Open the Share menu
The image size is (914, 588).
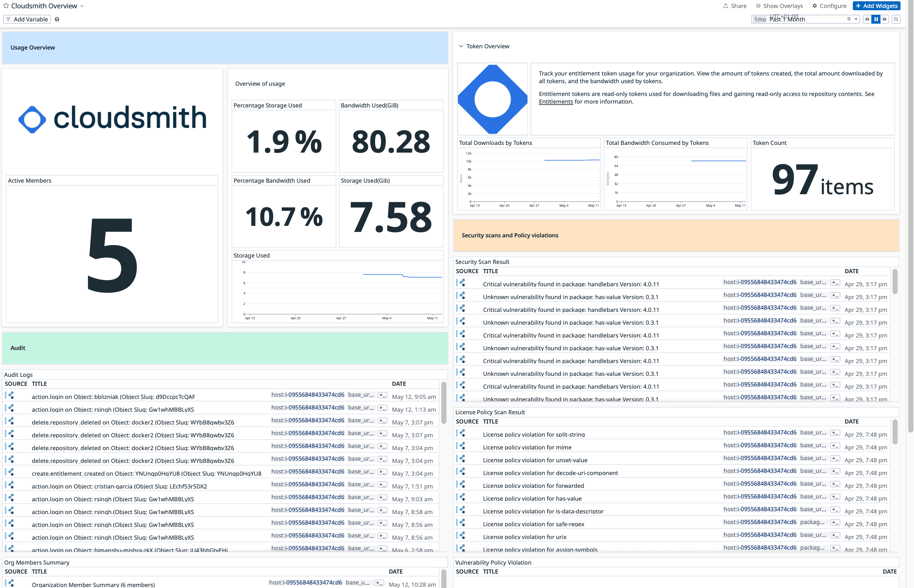coord(735,6)
